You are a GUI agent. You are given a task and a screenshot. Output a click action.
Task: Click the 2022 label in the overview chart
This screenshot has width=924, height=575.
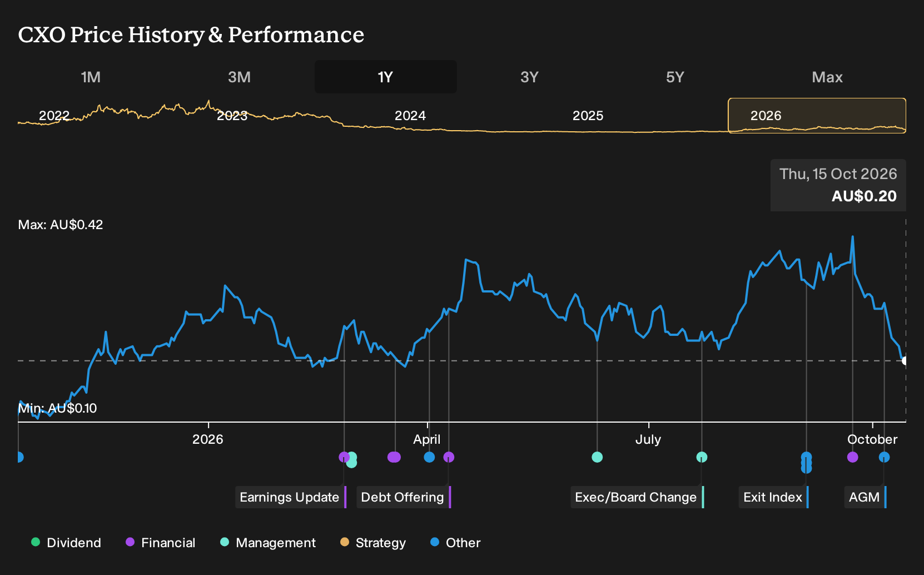coord(54,116)
